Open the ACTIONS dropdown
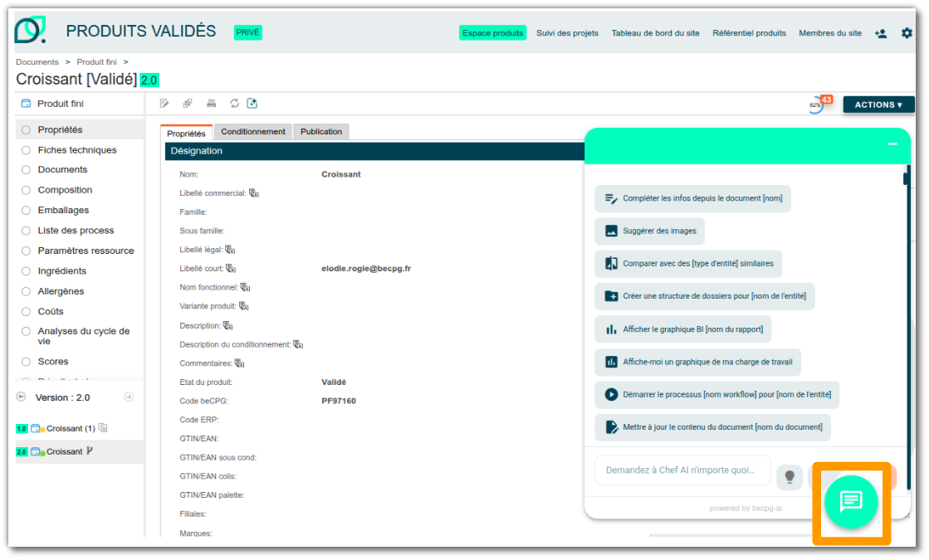This screenshot has height=560, width=929. tap(878, 105)
